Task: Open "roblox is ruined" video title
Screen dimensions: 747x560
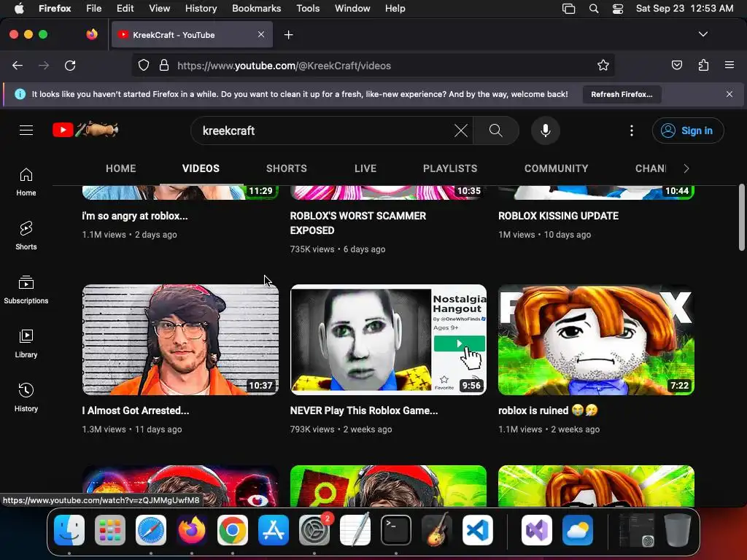Action: pos(548,411)
